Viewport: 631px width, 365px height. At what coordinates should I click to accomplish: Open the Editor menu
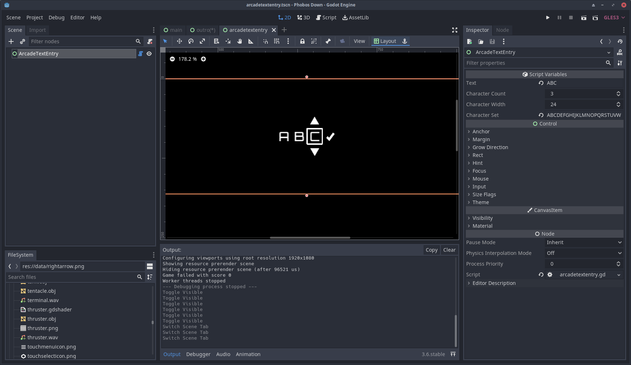(77, 18)
